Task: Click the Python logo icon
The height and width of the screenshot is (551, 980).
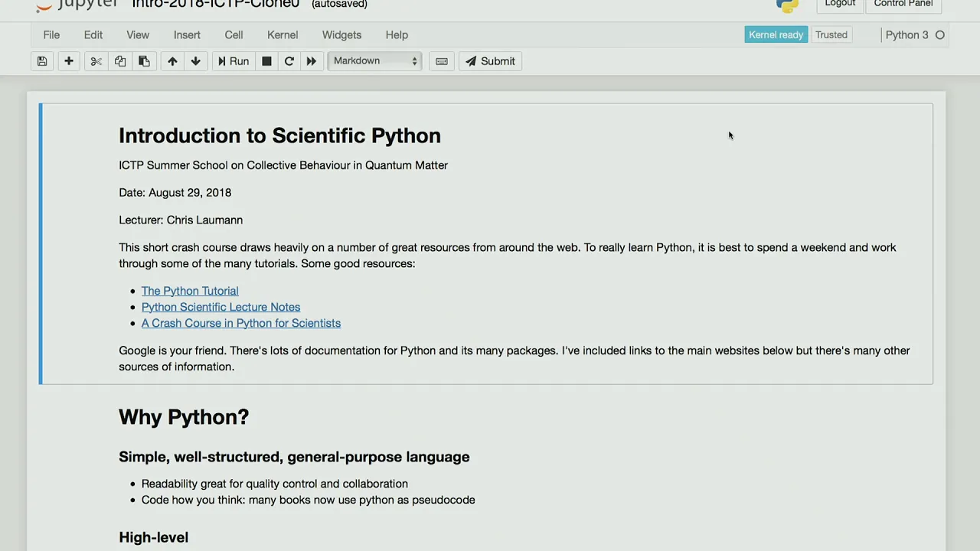Action: (x=787, y=5)
